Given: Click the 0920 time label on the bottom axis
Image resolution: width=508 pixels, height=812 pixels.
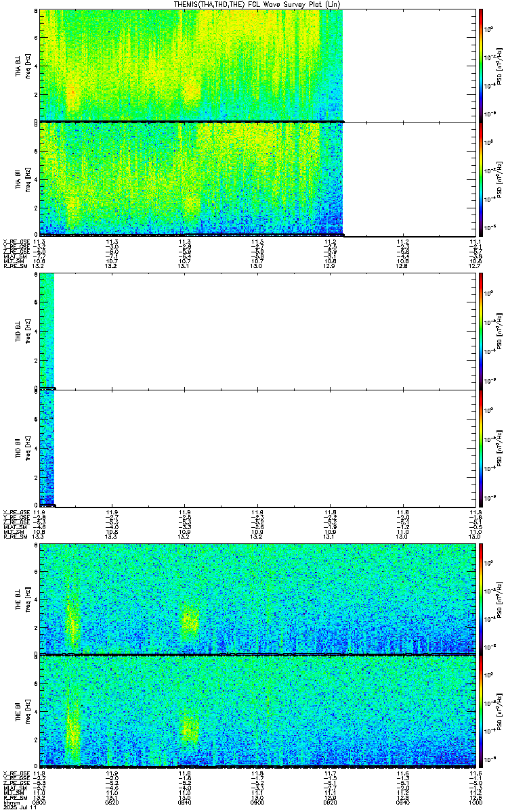Looking at the screenshot, I should click(x=330, y=801).
